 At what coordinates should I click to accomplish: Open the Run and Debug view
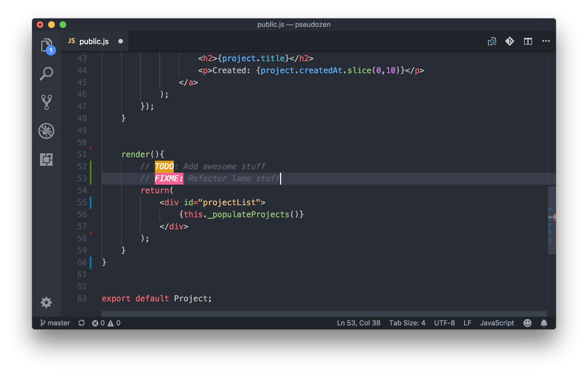(46, 131)
